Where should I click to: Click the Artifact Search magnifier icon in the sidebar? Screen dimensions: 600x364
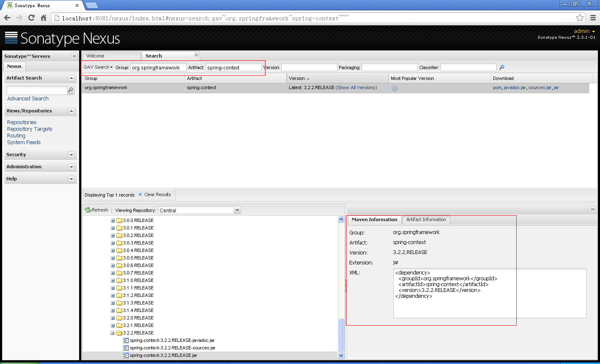[71, 90]
